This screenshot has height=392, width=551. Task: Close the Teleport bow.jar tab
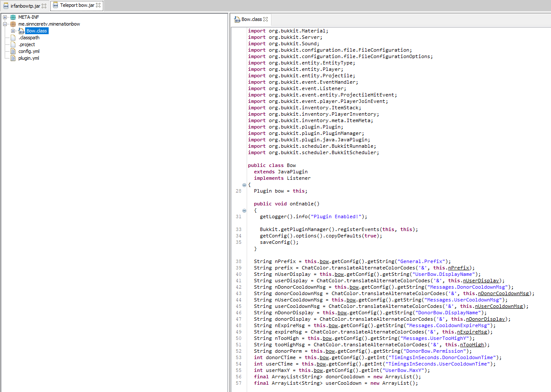click(98, 5)
